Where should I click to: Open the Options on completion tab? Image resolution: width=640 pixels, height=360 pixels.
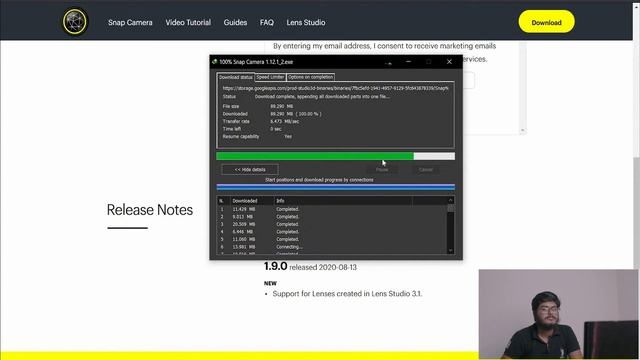[x=310, y=77]
